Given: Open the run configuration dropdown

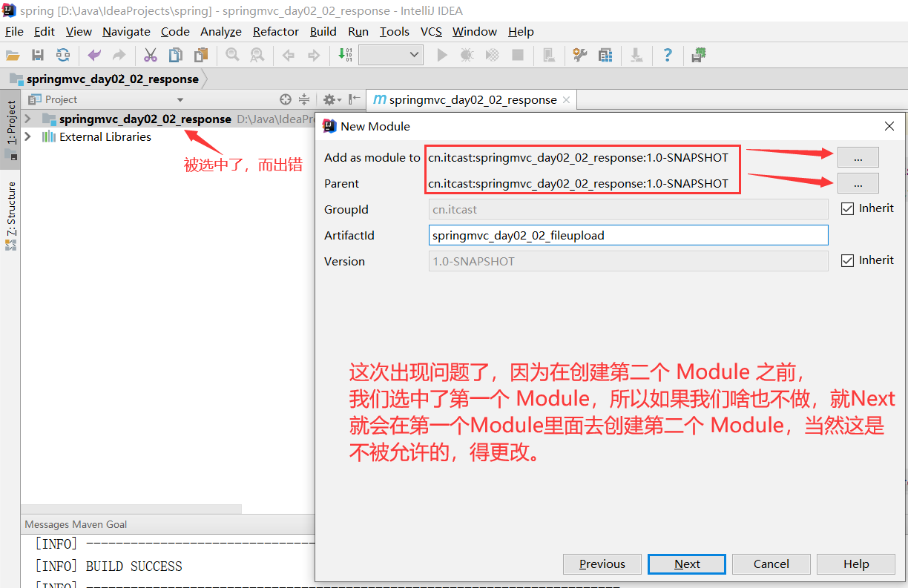Looking at the screenshot, I should (x=391, y=55).
